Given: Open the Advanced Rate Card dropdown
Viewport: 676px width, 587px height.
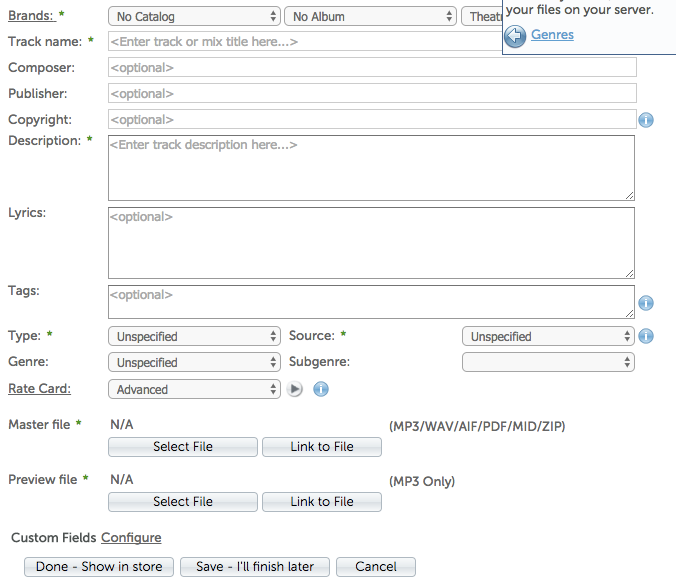Looking at the screenshot, I should [x=194, y=389].
